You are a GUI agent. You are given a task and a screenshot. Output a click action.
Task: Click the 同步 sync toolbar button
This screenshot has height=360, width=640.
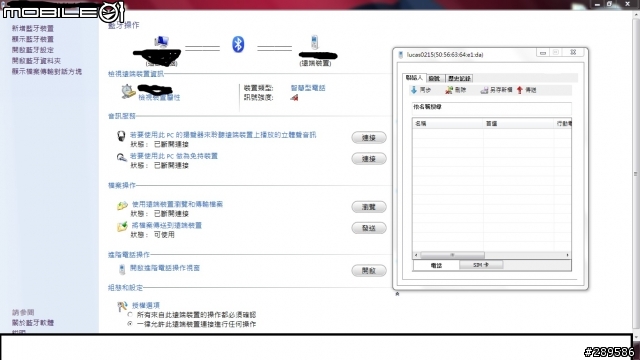click(x=421, y=90)
